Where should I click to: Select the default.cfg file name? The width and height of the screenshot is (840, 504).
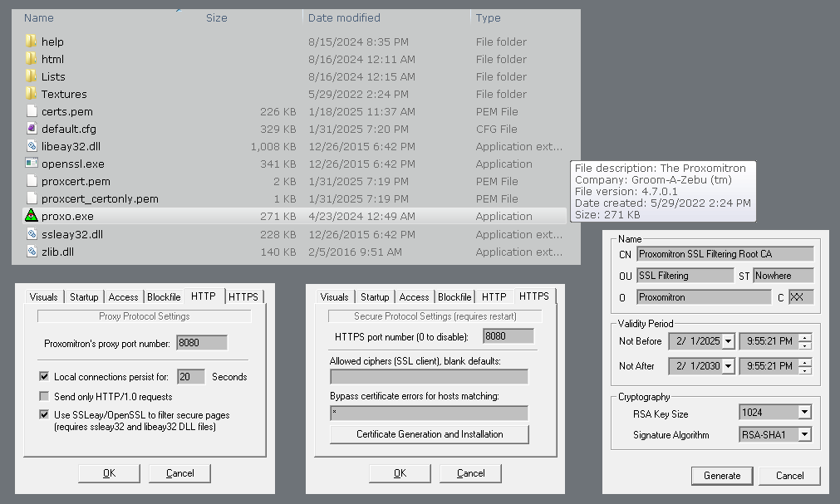pyautogui.click(x=69, y=129)
